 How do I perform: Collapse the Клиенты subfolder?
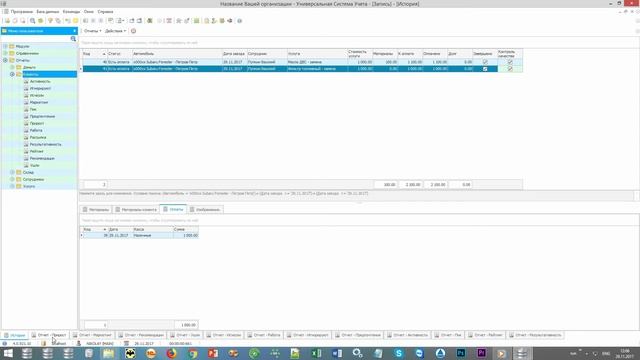(x=12, y=74)
